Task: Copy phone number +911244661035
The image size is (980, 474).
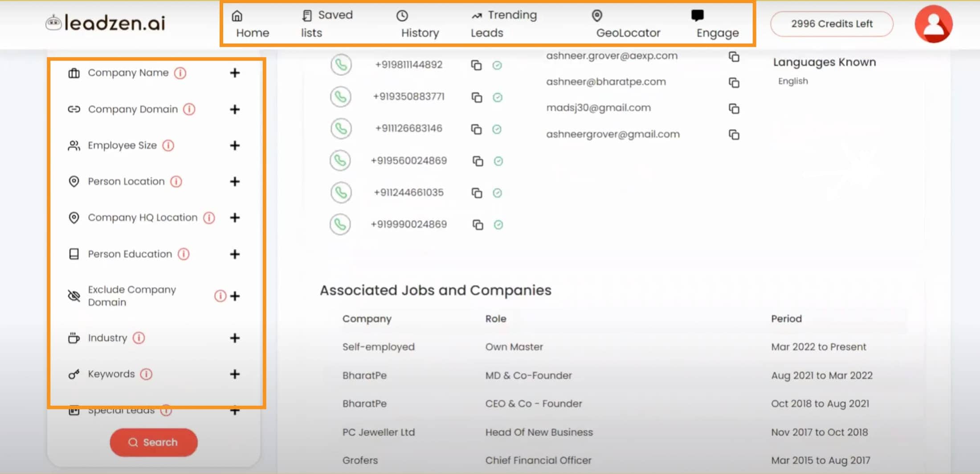Action: 477,193
